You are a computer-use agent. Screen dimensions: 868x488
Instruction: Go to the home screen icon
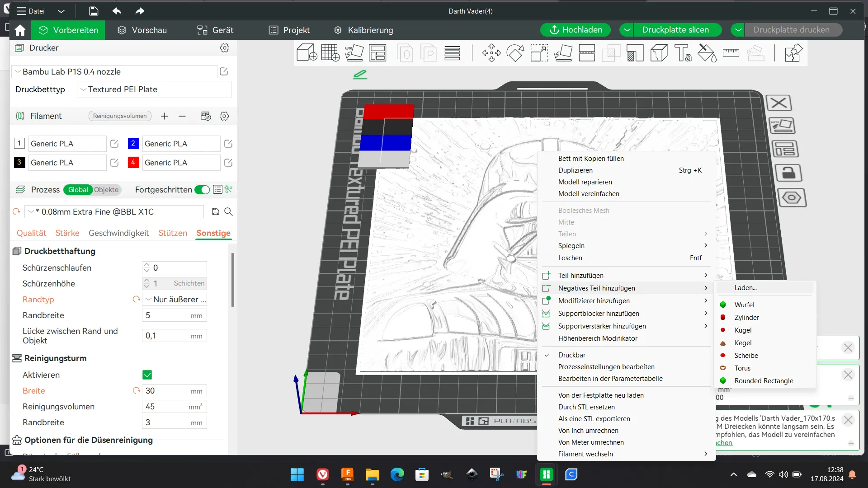[x=20, y=30]
